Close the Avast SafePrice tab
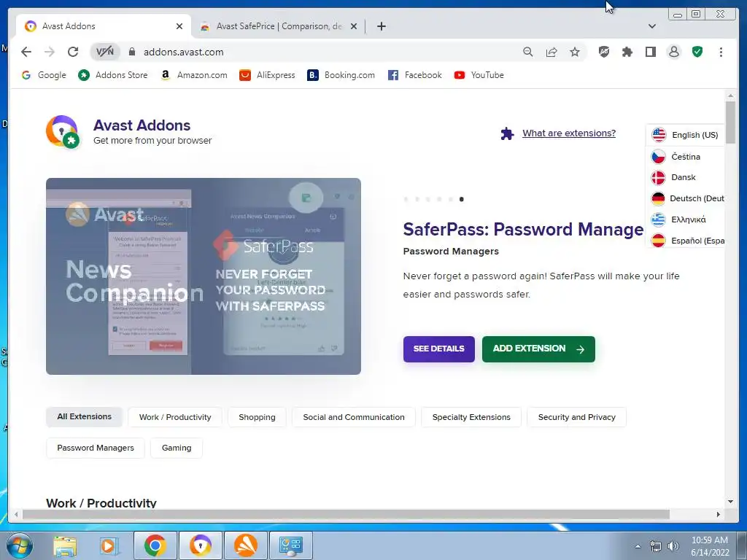Screen dimensions: 747x560 click(x=354, y=26)
